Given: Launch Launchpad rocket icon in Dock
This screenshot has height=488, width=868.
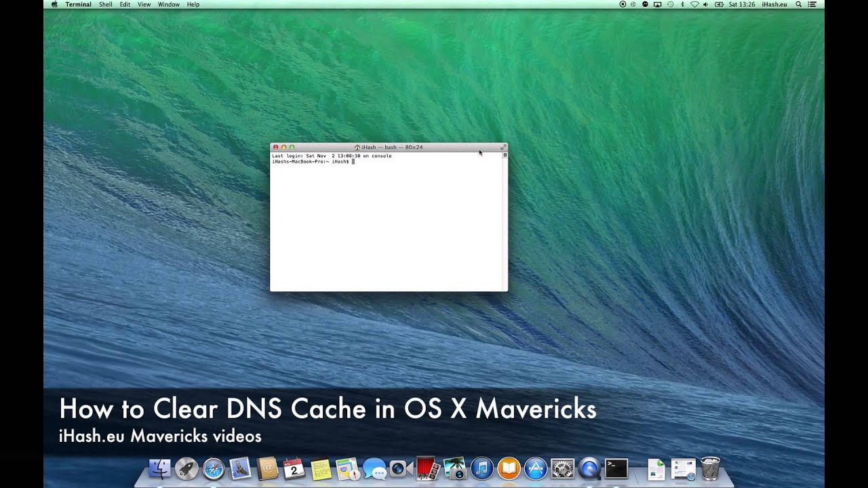Looking at the screenshot, I should [186, 468].
